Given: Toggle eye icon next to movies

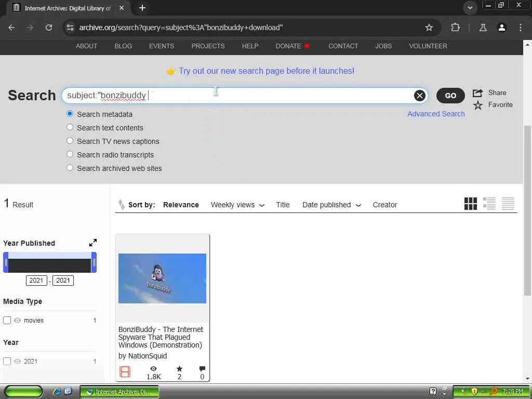Looking at the screenshot, I should pyautogui.click(x=17, y=320).
